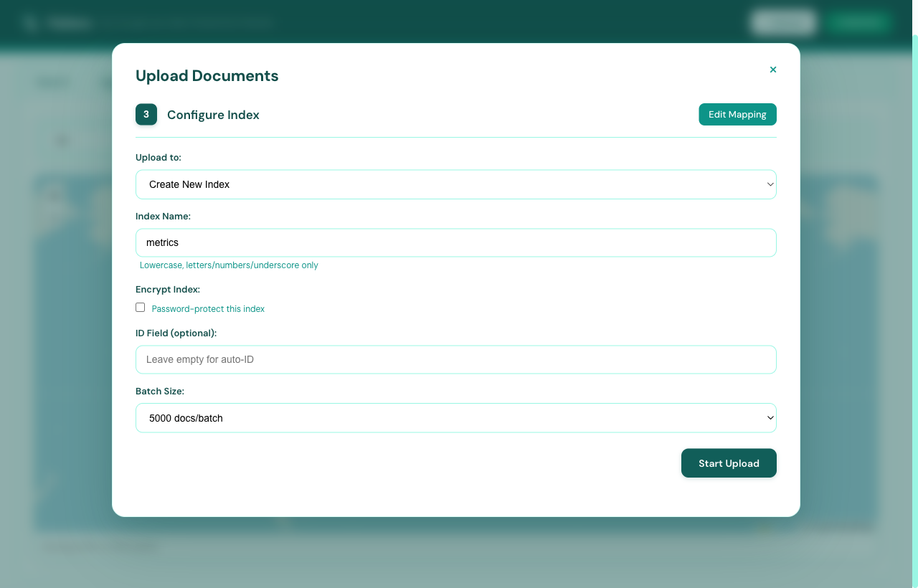
Task: Open the "Upload to" dropdown
Action: pyautogui.click(x=456, y=184)
